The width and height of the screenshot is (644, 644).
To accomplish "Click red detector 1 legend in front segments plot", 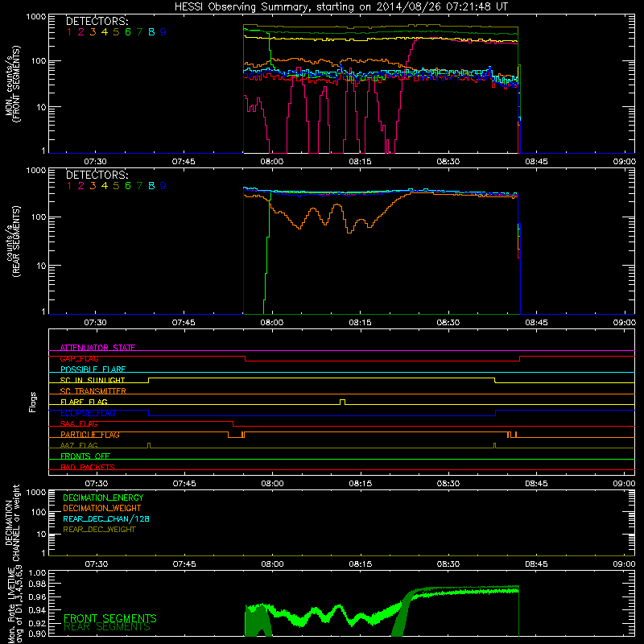I will pos(69,32).
